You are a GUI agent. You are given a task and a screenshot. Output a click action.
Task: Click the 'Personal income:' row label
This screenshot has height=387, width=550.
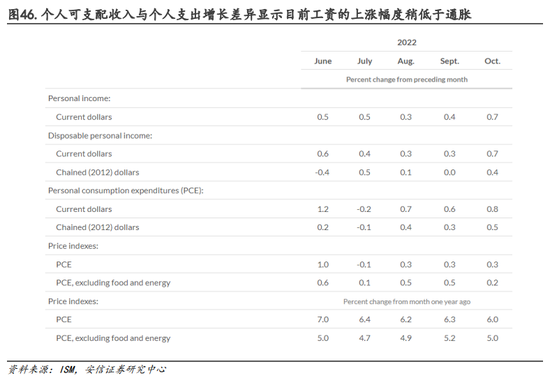click(x=79, y=98)
